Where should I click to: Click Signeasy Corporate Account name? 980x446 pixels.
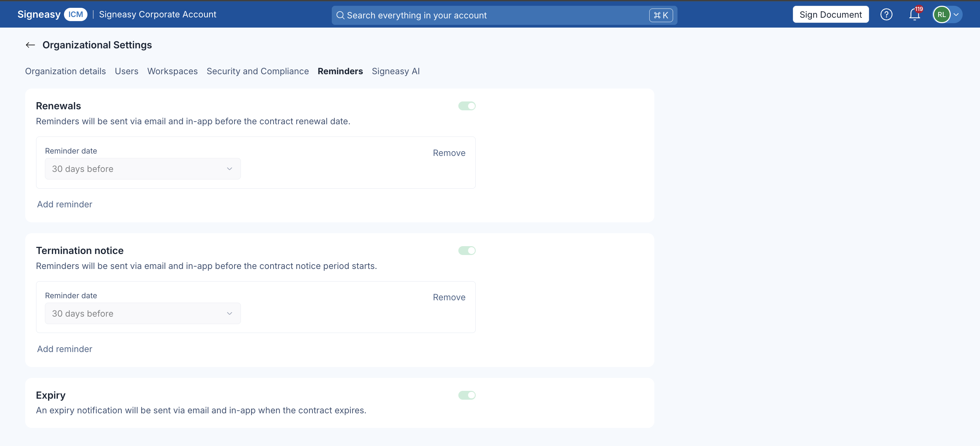(x=158, y=14)
